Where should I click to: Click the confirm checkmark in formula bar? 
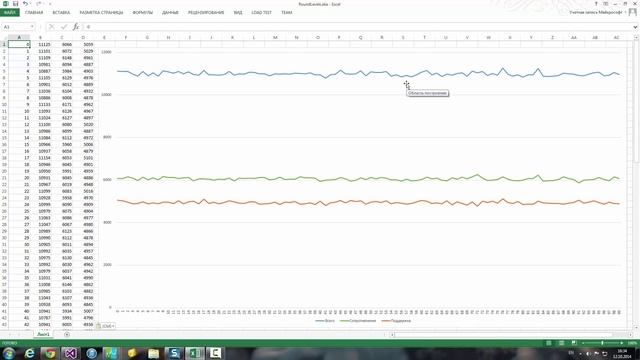64,27
